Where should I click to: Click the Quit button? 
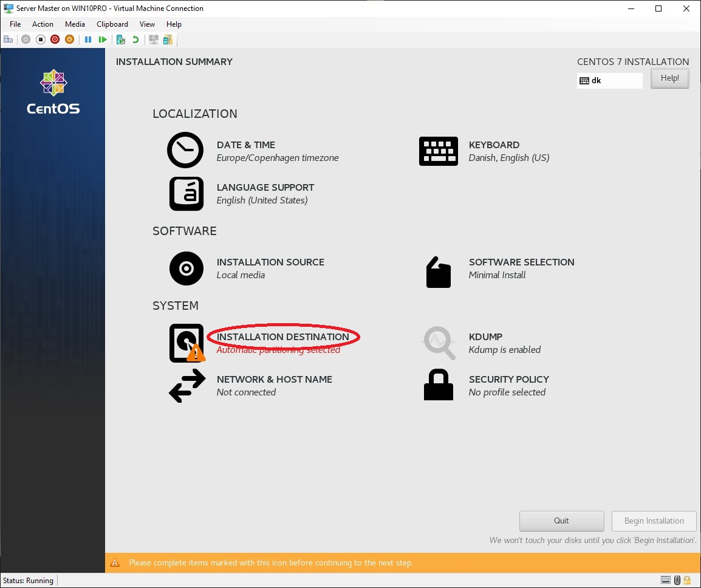[x=561, y=521]
